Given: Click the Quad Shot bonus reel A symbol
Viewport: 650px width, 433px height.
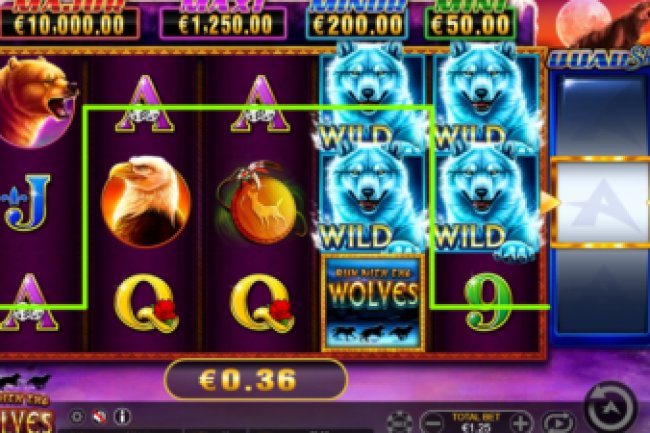Looking at the screenshot, I should pos(603,203).
